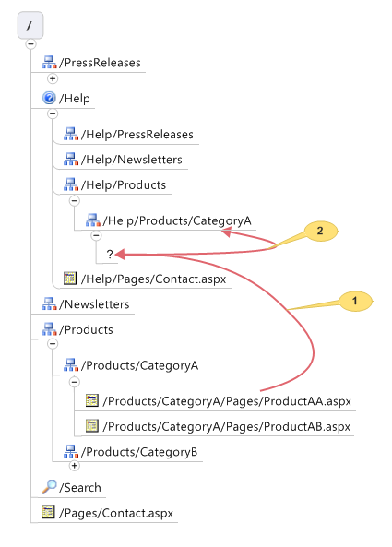
Task: Select the /Help label
Action: [75, 99]
